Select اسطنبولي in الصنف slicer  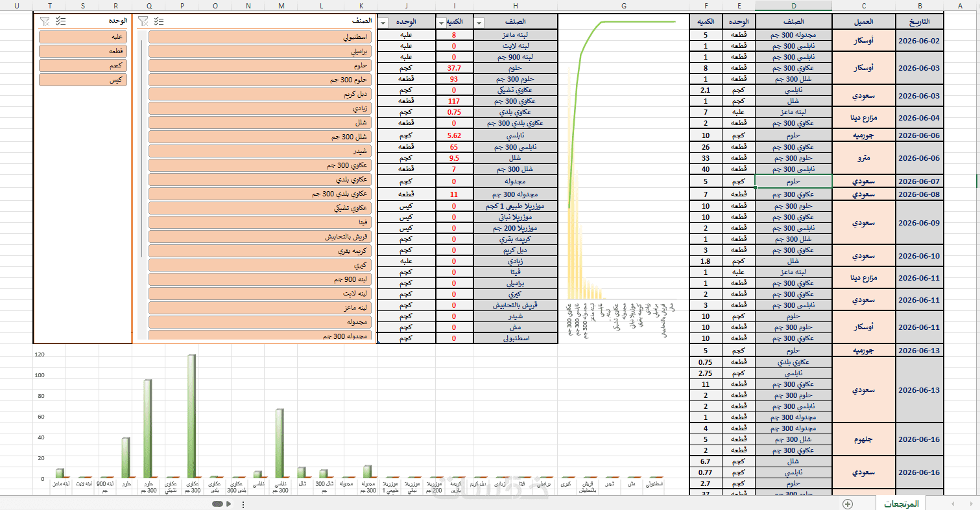(x=259, y=37)
